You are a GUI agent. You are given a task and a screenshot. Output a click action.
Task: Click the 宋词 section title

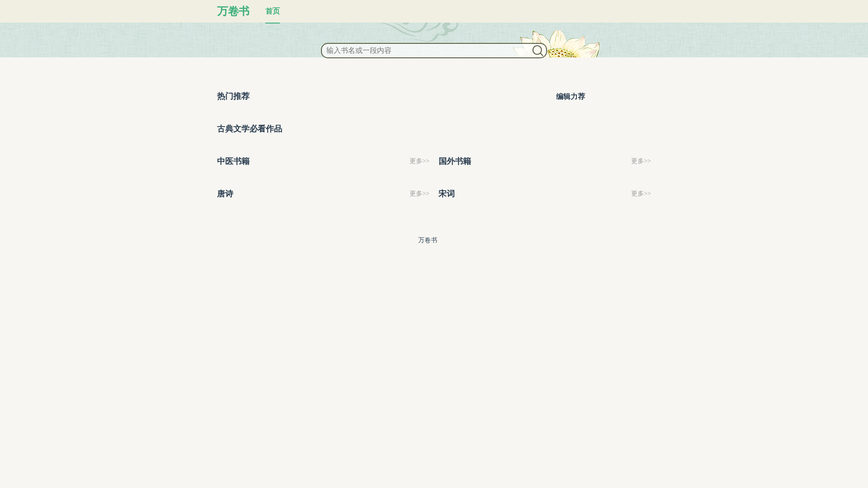(446, 194)
